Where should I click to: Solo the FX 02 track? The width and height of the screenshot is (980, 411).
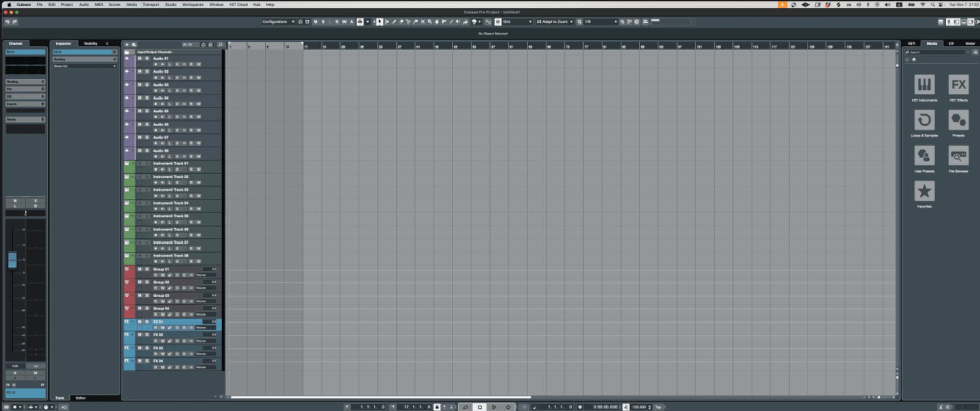147,335
